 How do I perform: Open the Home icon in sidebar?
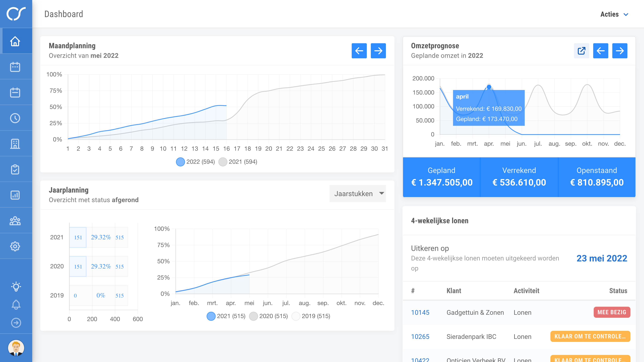pyautogui.click(x=15, y=41)
